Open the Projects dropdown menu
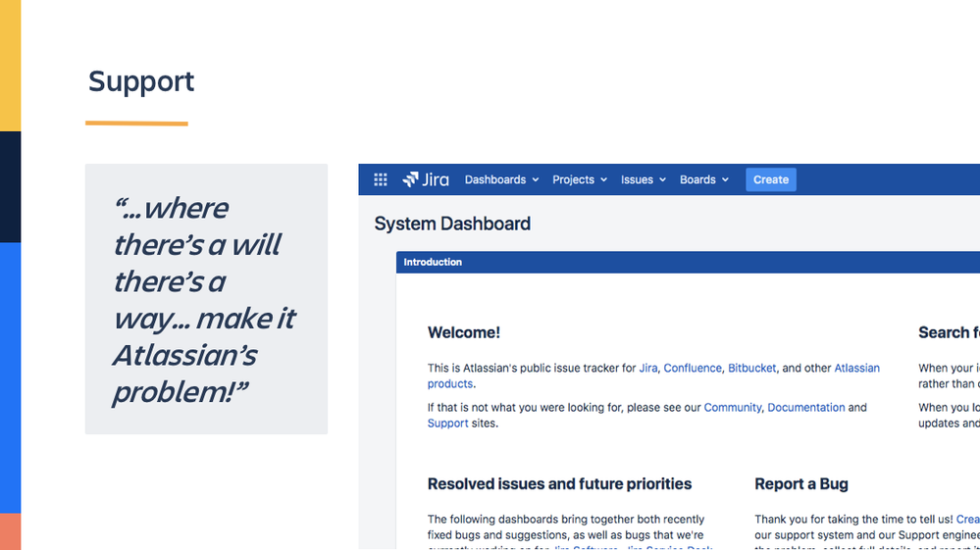Image resolution: width=980 pixels, height=550 pixels. (x=580, y=179)
